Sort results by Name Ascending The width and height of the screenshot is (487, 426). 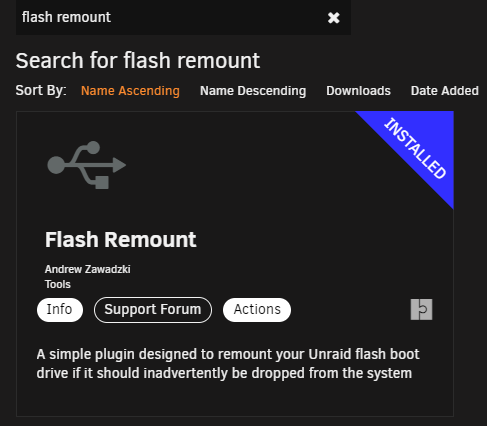(x=130, y=91)
